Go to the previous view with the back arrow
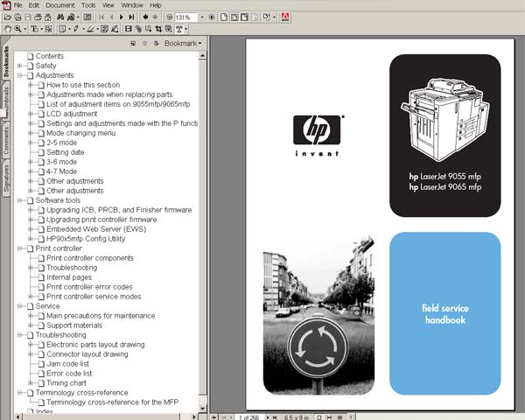The height and width of the screenshot is (420, 525). (145, 17)
